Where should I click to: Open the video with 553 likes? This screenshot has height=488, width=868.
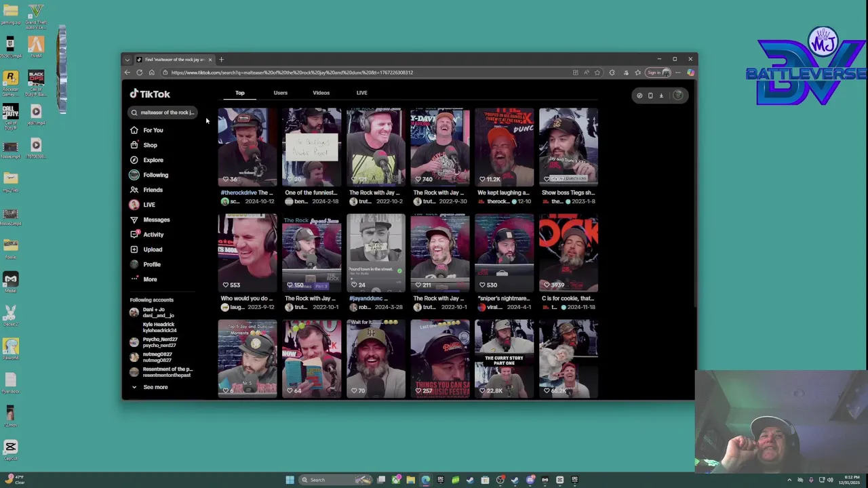[x=248, y=252]
